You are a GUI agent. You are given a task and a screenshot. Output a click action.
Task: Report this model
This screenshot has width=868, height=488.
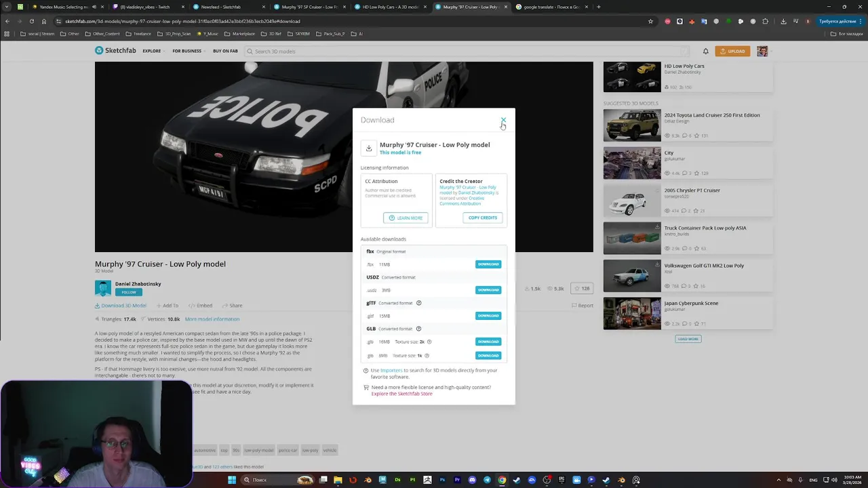pos(583,306)
